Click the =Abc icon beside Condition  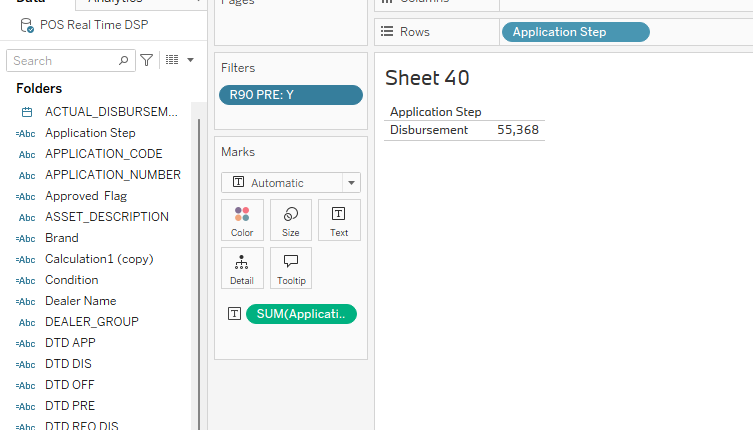click(25, 281)
